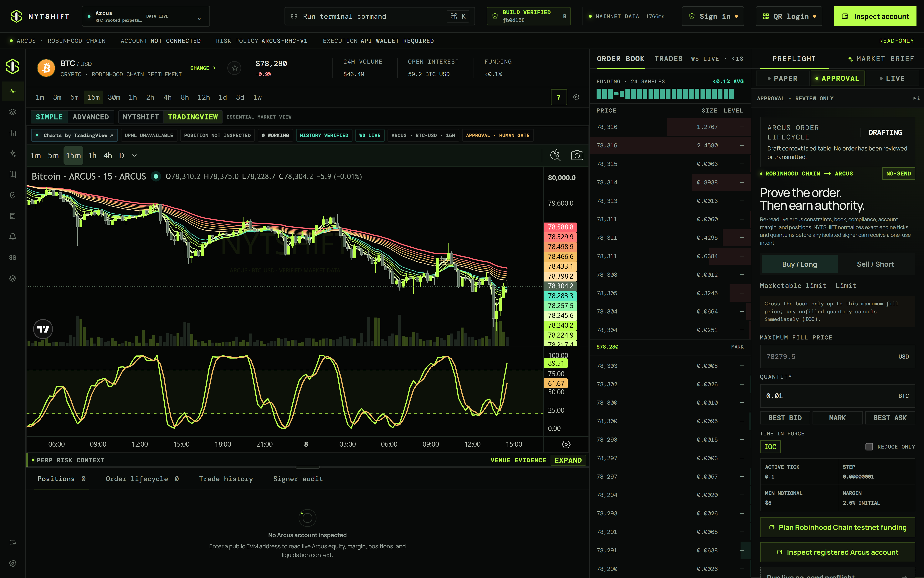Open the upper layers sidebar icon
Screen dimensions: 924x578
click(13, 112)
